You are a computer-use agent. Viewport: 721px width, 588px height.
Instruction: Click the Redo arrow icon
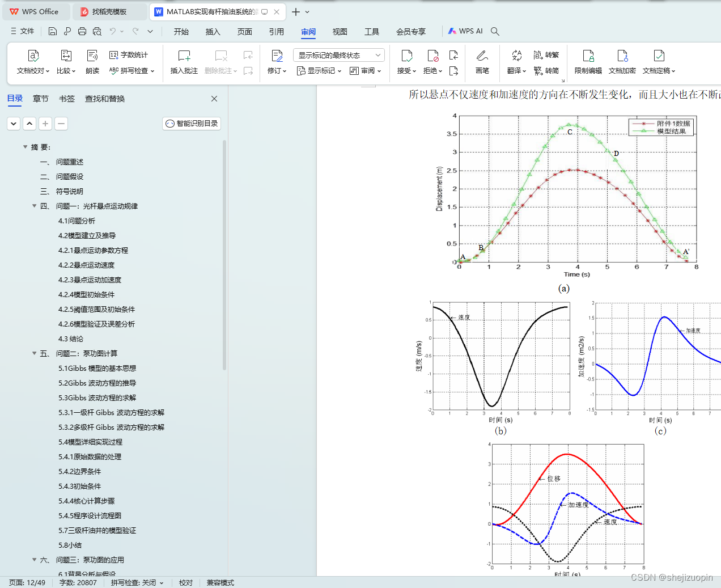coord(135,31)
